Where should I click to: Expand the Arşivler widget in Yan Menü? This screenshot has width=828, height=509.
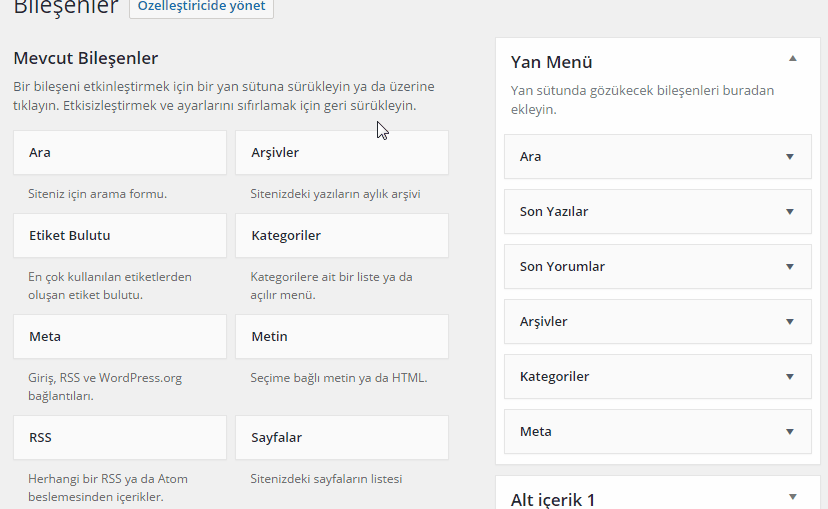[790, 322]
